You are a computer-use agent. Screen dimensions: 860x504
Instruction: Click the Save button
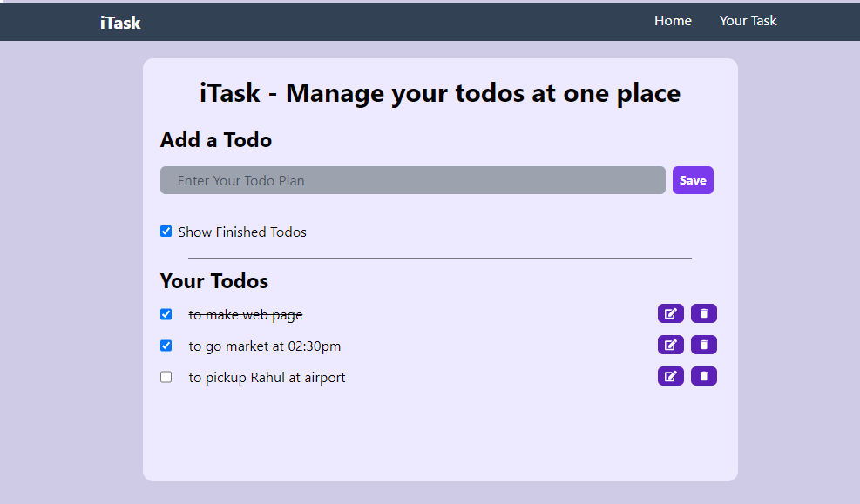pos(692,180)
